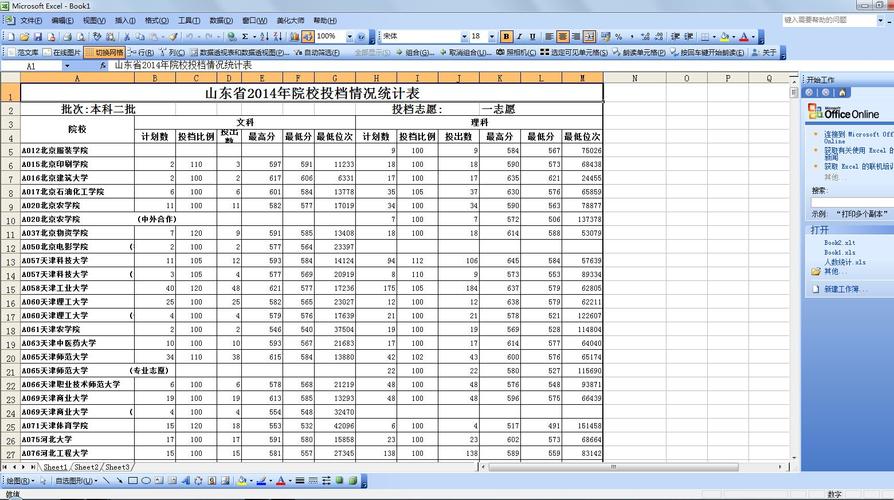This screenshot has width=894, height=500.
Task: Open the 100% zoom dropdown
Action: coord(350,36)
